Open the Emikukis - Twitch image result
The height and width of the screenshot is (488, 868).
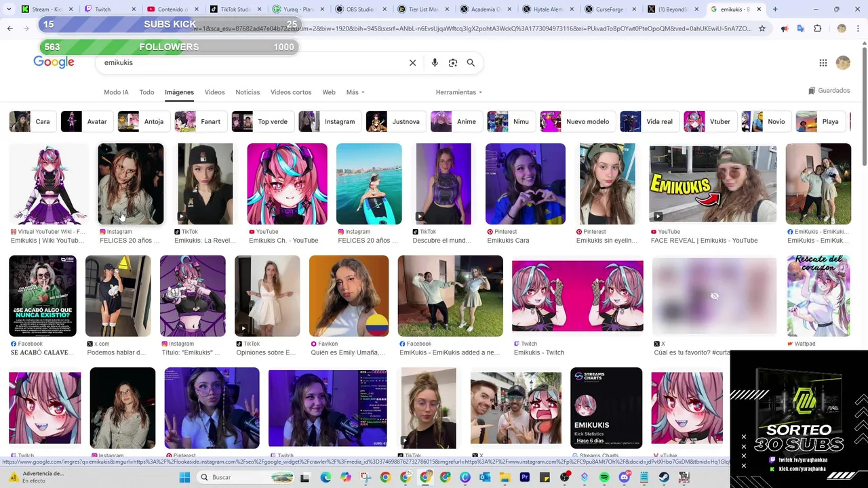(578, 296)
